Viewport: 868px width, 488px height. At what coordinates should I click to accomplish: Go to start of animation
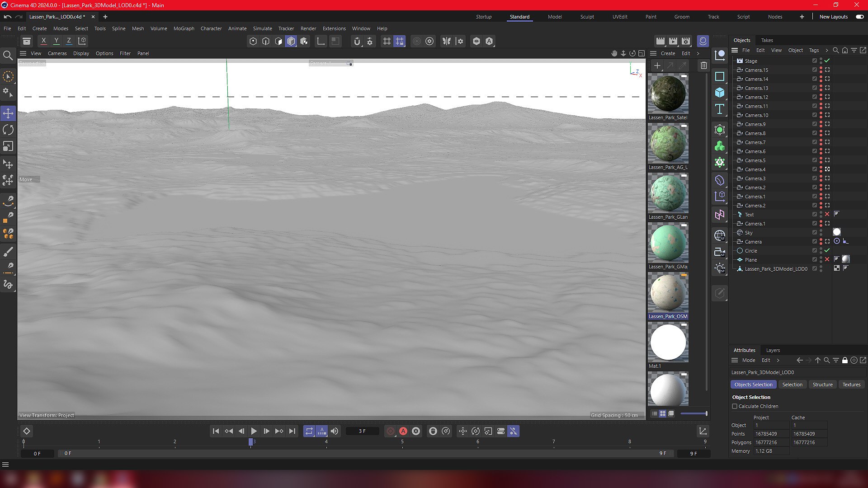216,431
